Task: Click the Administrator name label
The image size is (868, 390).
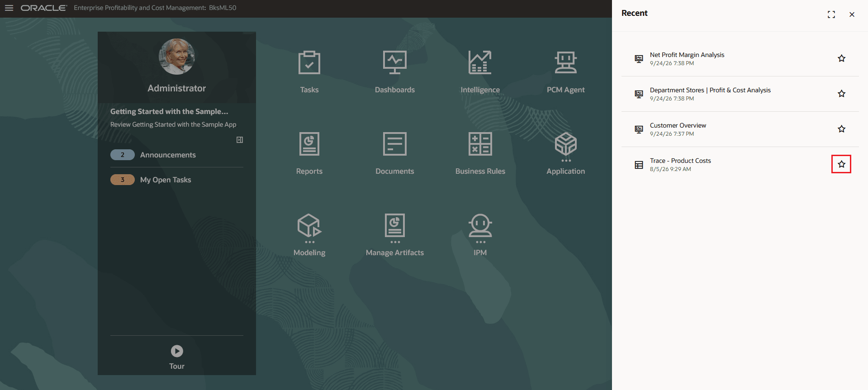Action: (177, 88)
